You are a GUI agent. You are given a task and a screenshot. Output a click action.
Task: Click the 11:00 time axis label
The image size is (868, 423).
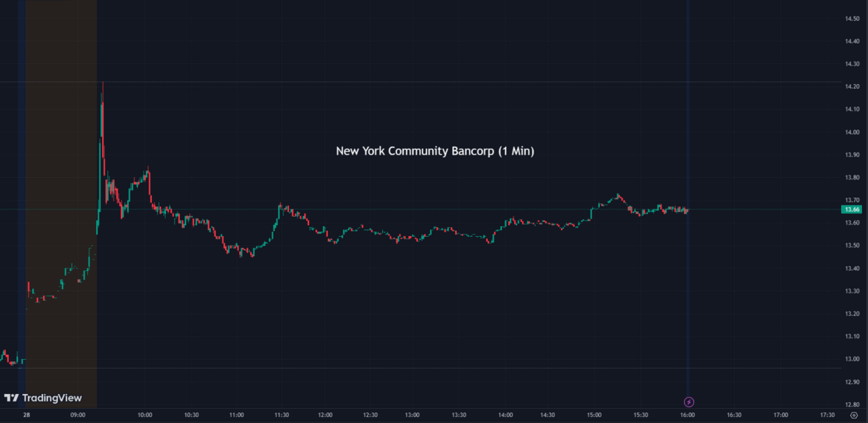point(236,415)
